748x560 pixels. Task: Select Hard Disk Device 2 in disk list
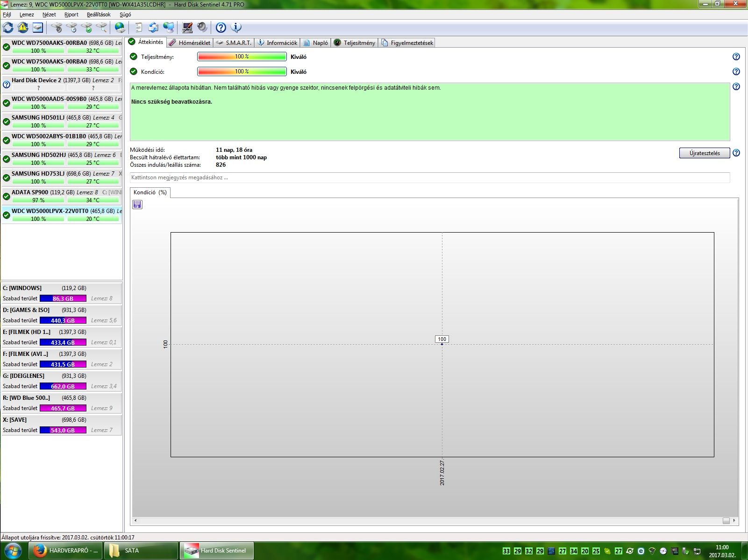click(62, 84)
